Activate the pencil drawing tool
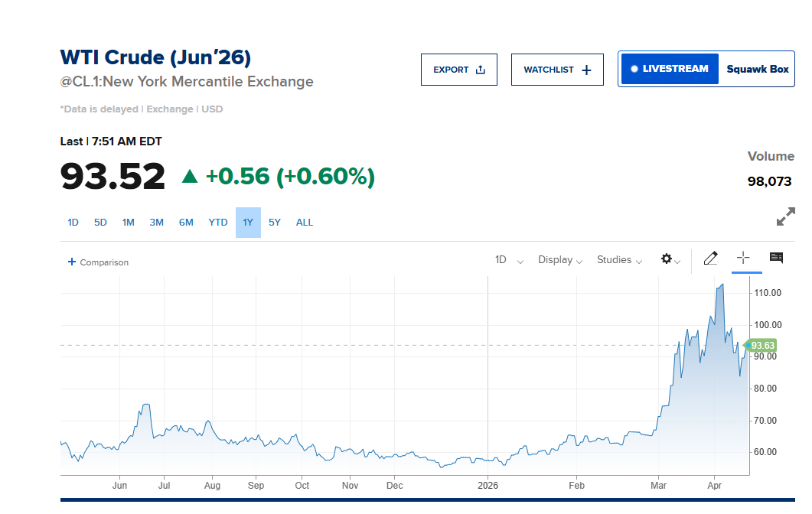812x514 pixels. point(710,258)
